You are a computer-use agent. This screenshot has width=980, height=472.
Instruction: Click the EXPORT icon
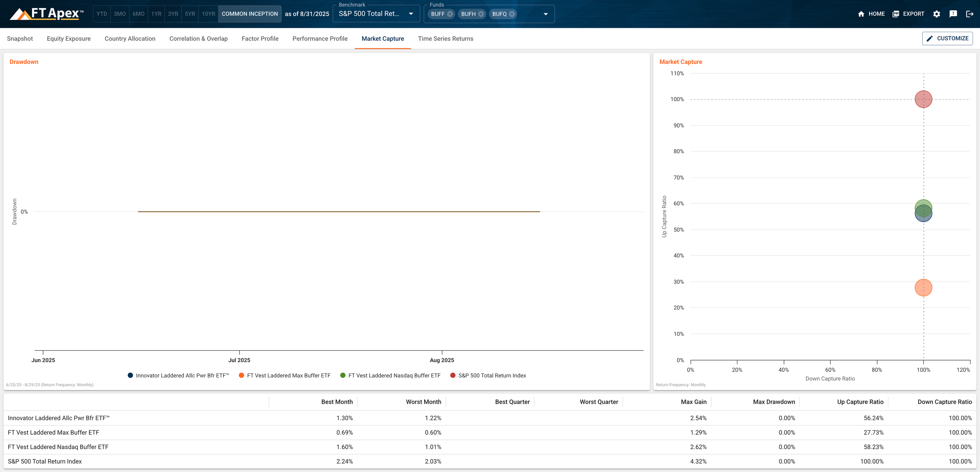click(896, 14)
